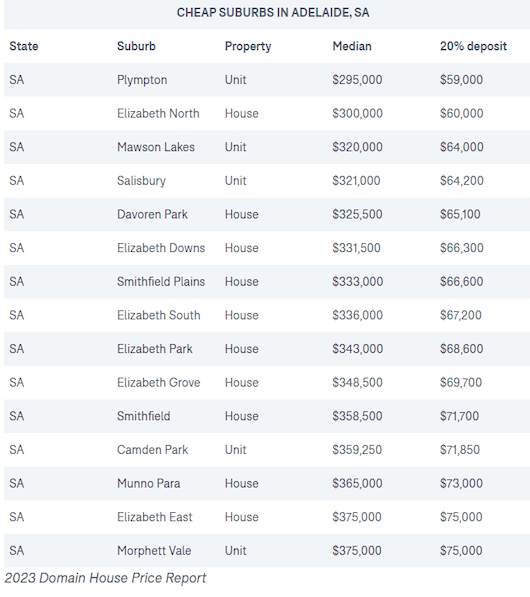
Task: Select the State column header
Action: coord(24,46)
